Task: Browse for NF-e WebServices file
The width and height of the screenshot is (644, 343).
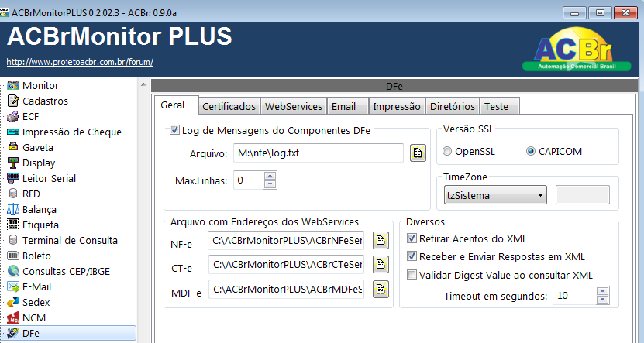Action: click(x=381, y=241)
